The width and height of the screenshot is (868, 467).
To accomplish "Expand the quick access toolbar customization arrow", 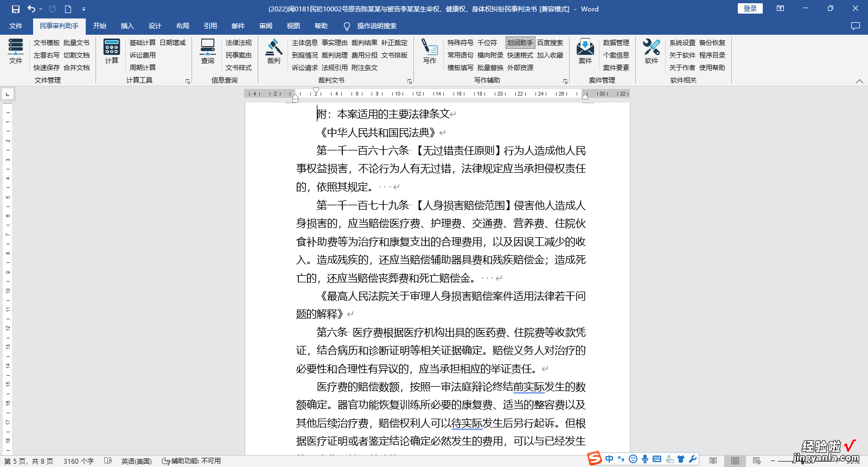I will coord(84,9).
